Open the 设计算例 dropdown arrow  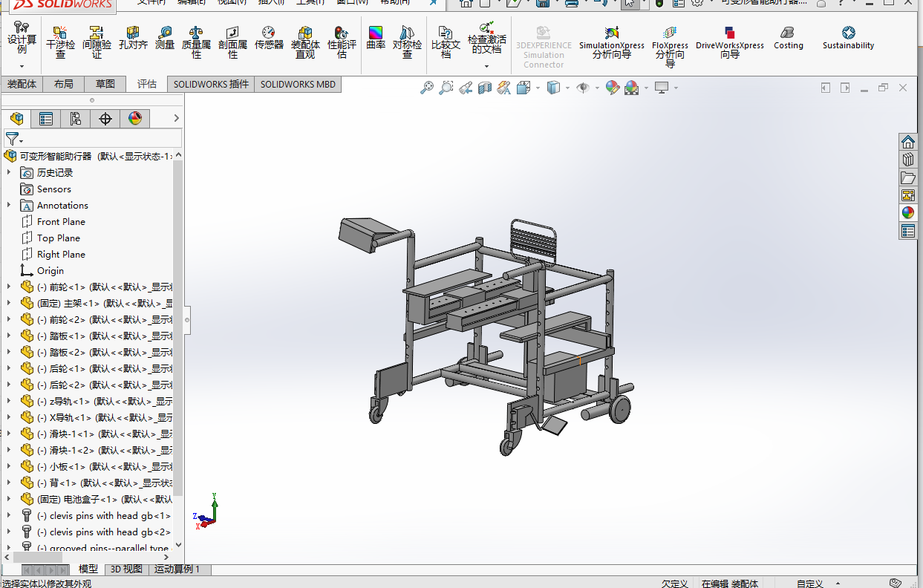22,67
